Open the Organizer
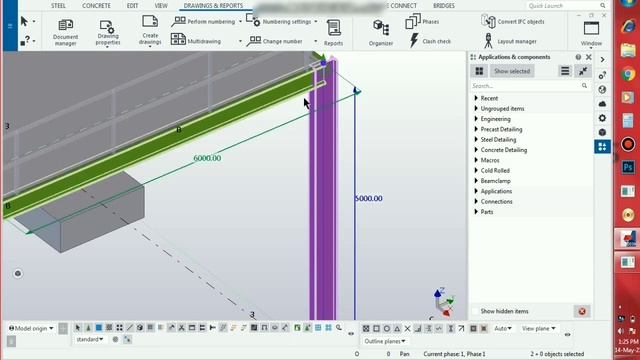Viewport: 640px width, 360px height. click(381, 33)
